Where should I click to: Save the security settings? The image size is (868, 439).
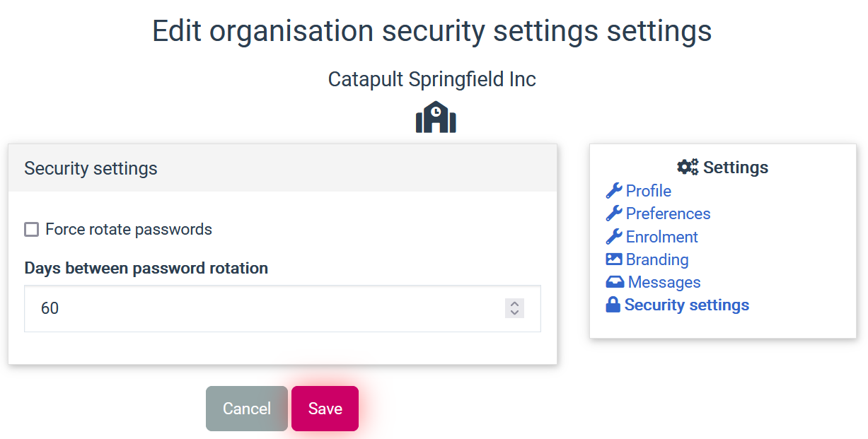325,408
